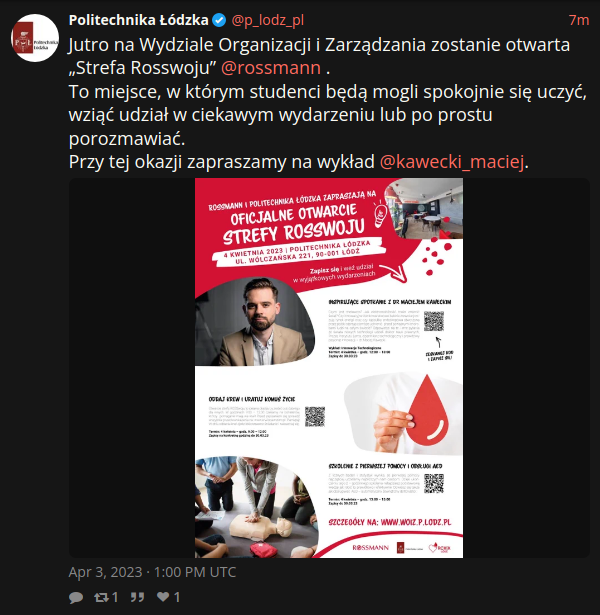The image size is (600, 615).
Task: Open replies via the comment bubble icon
Action: click(76, 597)
